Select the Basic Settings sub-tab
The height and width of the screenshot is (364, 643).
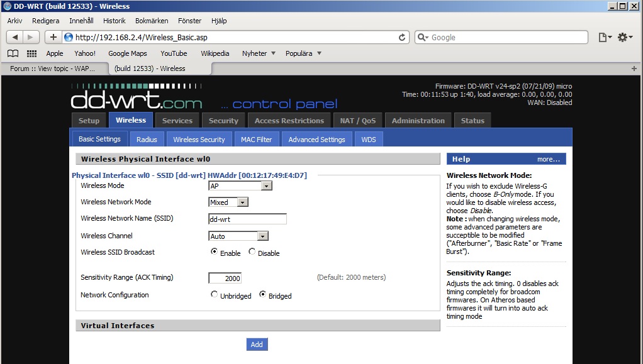pos(99,139)
